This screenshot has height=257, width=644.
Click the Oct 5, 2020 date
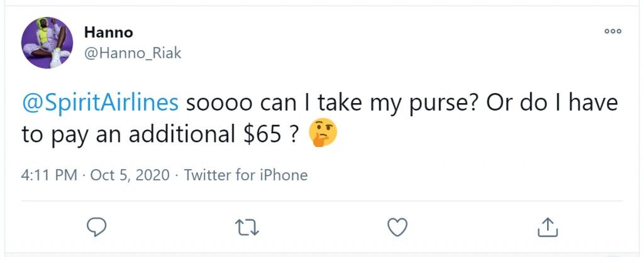point(130,175)
